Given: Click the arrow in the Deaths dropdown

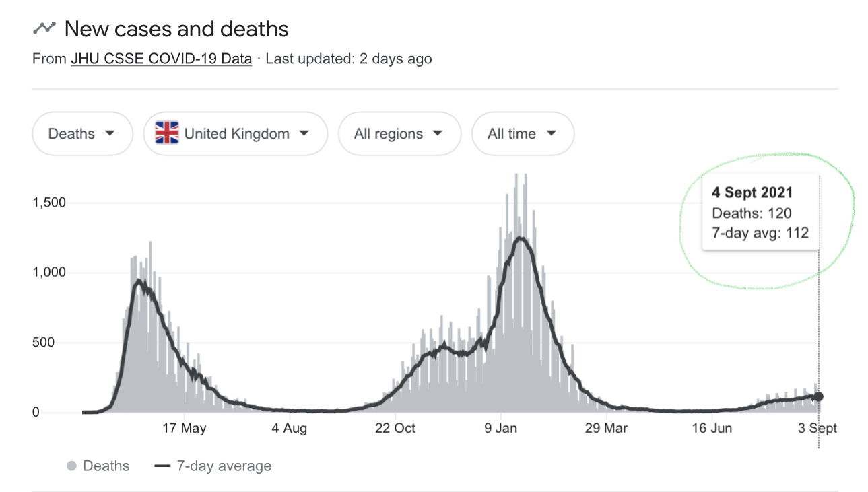Looking at the screenshot, I should point(110,133).
